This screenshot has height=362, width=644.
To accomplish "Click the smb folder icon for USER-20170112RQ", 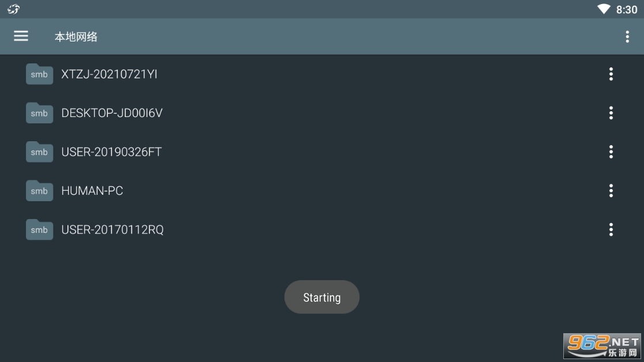I will pos(39,229).
